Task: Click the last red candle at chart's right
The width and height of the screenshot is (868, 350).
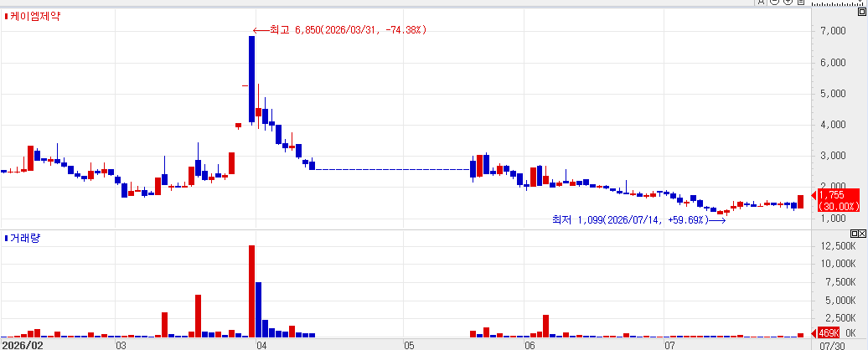Action: (x=800, y=202)
